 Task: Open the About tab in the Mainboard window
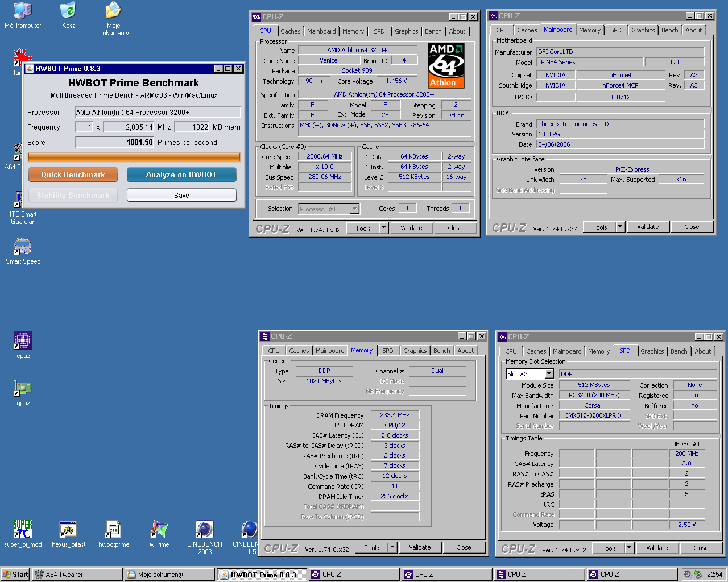tap(693, 30)
